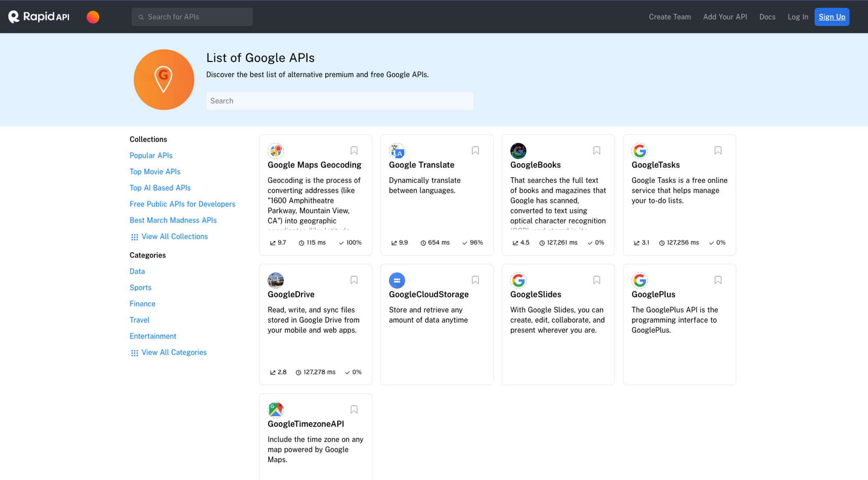Click the Search field on the Google APIs banner
This screenshot has height=480, width=868.
pyautogui.click(x=340, y=101)
